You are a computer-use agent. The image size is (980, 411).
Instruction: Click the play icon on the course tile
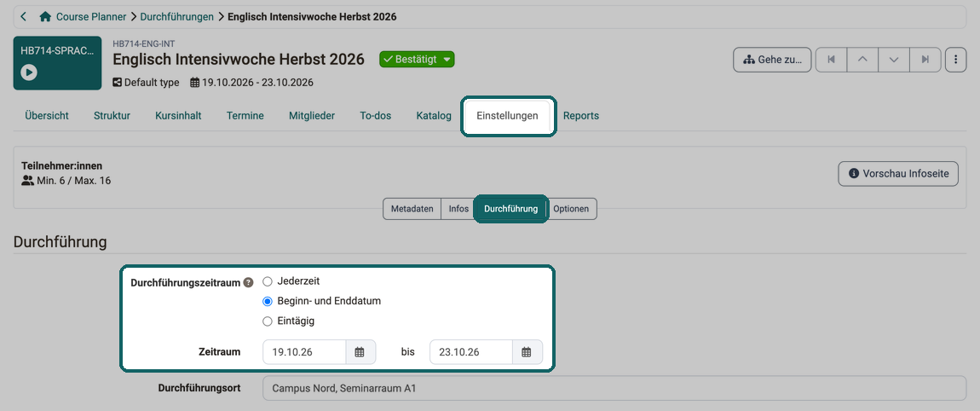29,72
